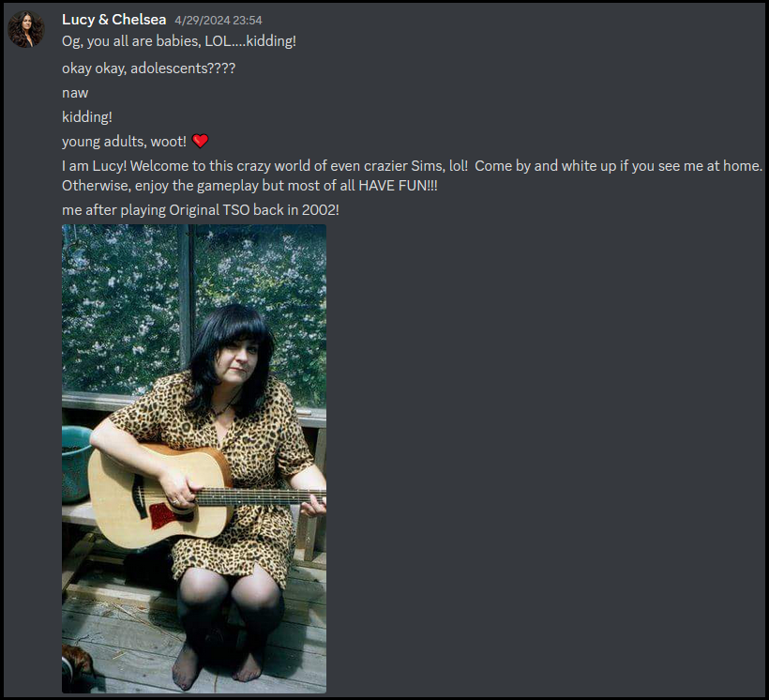Click the Lucy & Chelsea username
769x700 pixels.
click(113, 20)
